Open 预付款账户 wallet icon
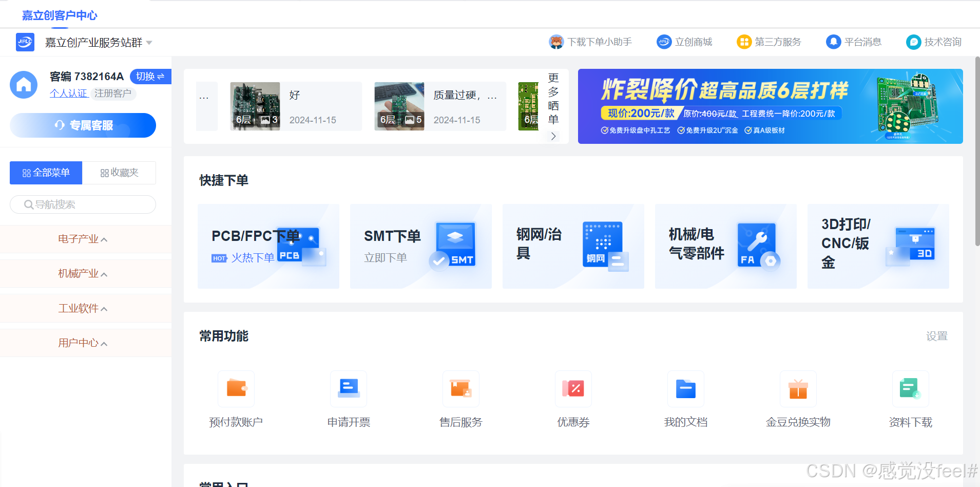This screenshot has width=980, height=487. pyautogui.click(x=236, y=388)
